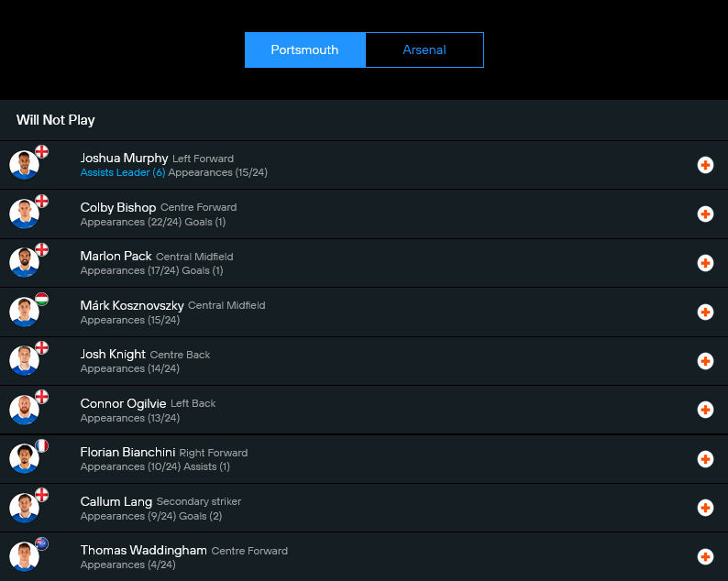The image size is (728, 581).
Task: Click Thomas Waddingham's Australia flag badge
Action: click(41, 543)
